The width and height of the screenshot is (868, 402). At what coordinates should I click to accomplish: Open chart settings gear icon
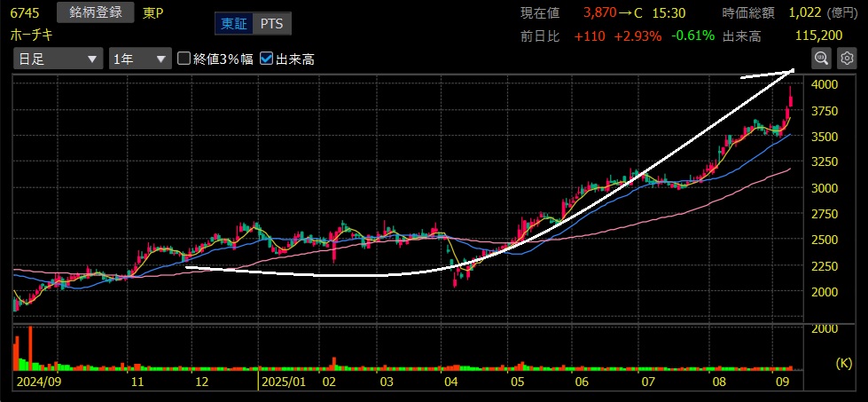click(x=846, y=59)
